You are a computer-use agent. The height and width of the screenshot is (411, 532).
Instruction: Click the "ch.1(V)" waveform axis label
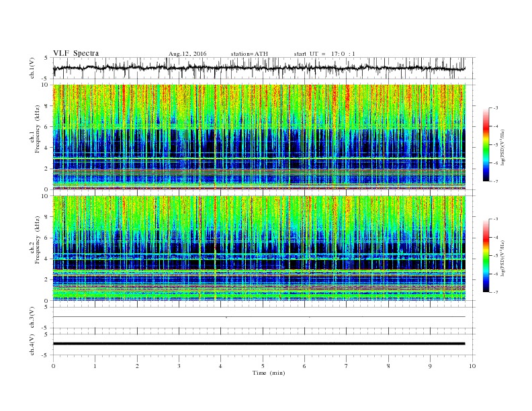(32, 68)
